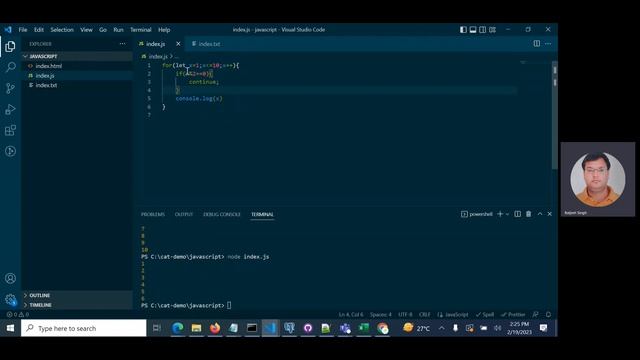Change end of line sequence CRLF
Image resolution: width=640 pixels, height=360 pixels.
point(424,314)
